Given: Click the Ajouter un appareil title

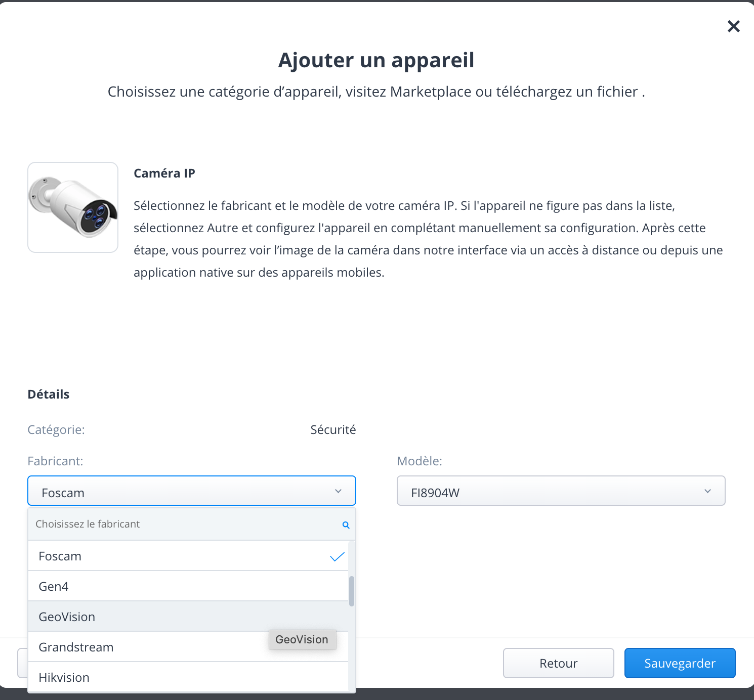Looking at the screenshot, I should [x=376, y=60].
